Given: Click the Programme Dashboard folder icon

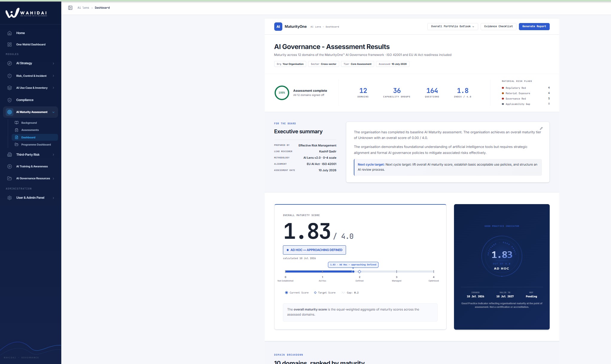Looking at the screenshot, I should [16, 145].
